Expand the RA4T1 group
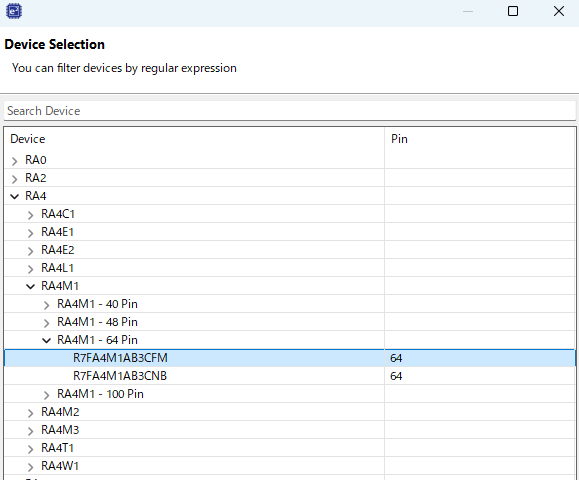The height and width of the screenshot is (480, 579). click(31, 449)
